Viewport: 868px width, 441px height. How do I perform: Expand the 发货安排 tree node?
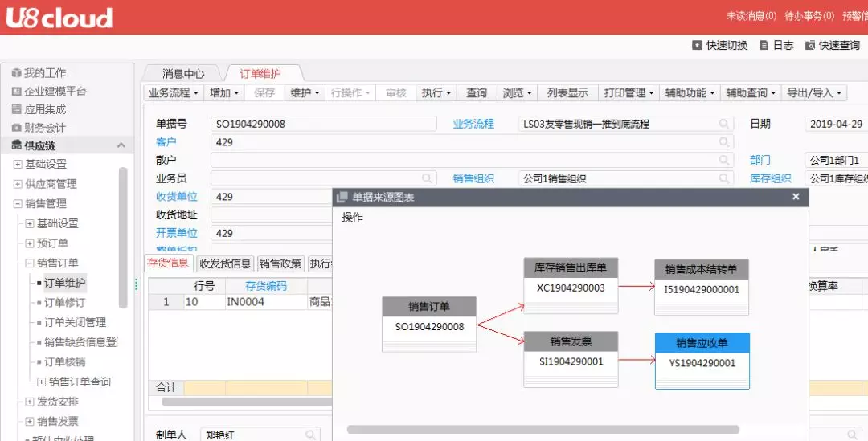click(x=30, y=402)
